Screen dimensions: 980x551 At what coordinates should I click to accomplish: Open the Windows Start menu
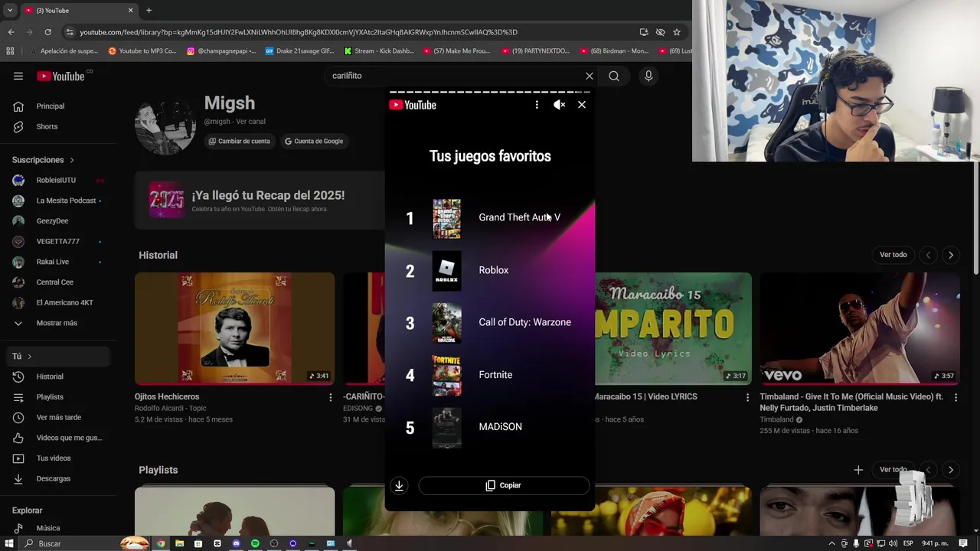click(9, 543)
